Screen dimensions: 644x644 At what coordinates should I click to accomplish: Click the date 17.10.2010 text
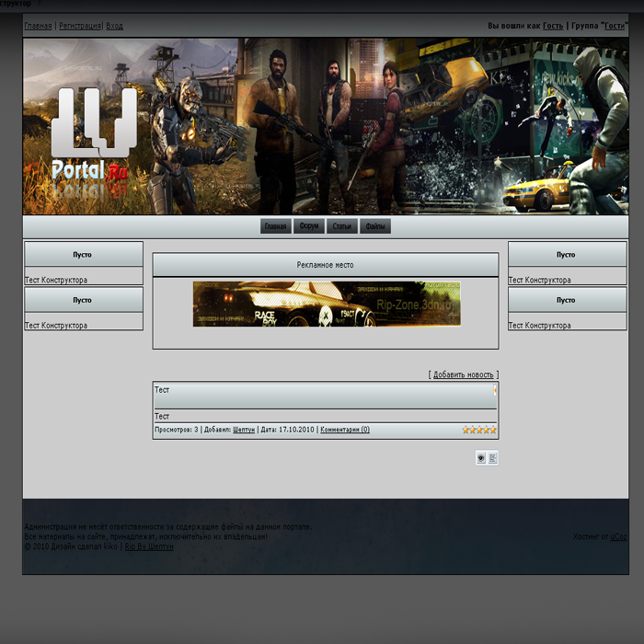[296, 430]
